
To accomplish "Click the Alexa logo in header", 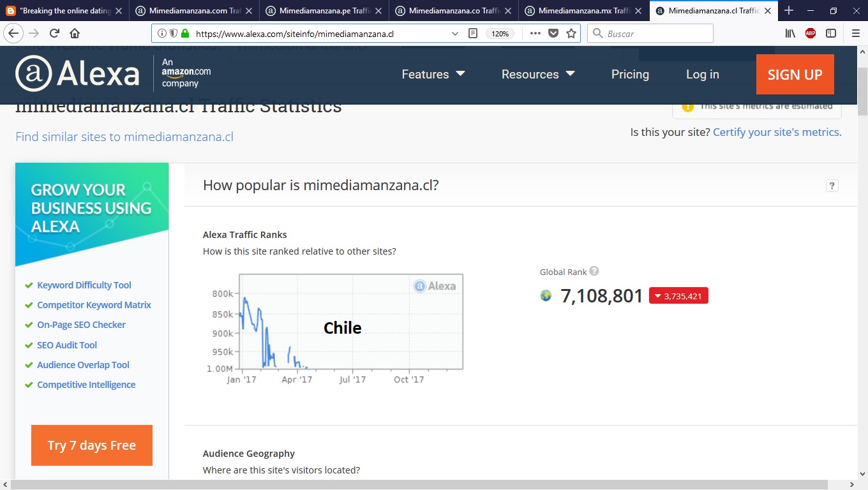I will point(77,74).
